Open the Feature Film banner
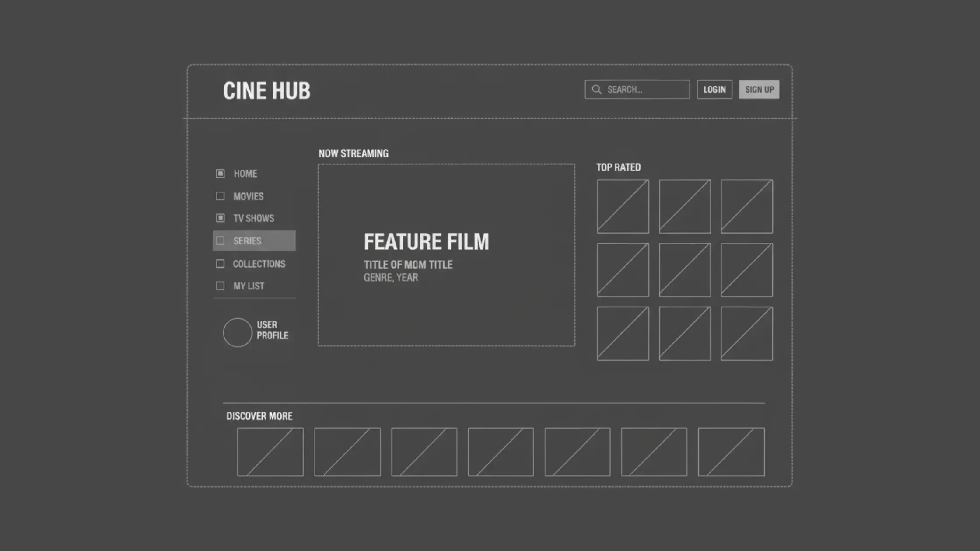The image size is (980, 551). pyautogui.click(x=446, y=255)
